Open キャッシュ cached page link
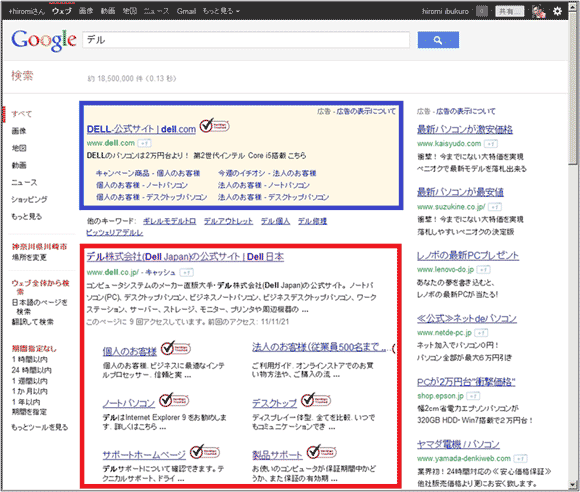The image size is (580, 492). pos(160,272)
